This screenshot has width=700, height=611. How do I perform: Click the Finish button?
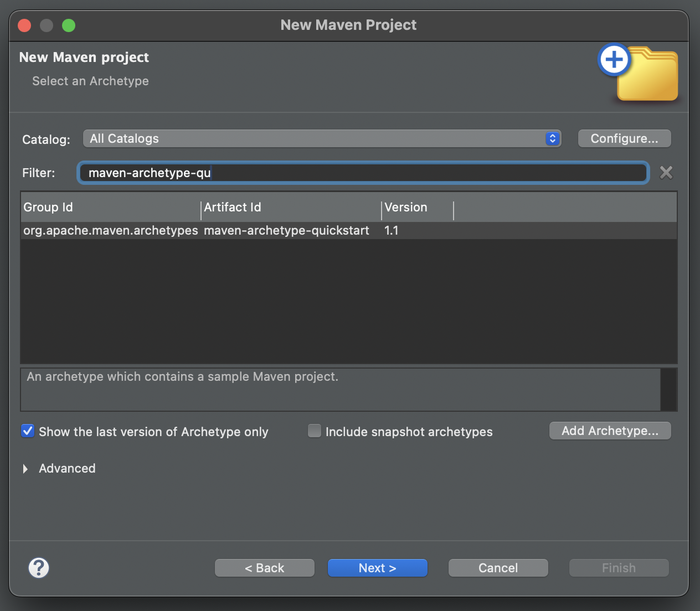point(619,568)
